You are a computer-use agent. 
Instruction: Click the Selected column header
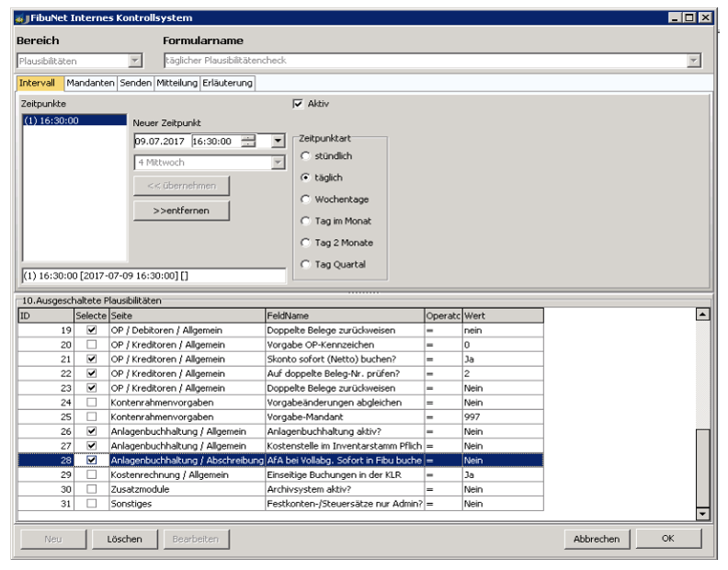point(92,315)
